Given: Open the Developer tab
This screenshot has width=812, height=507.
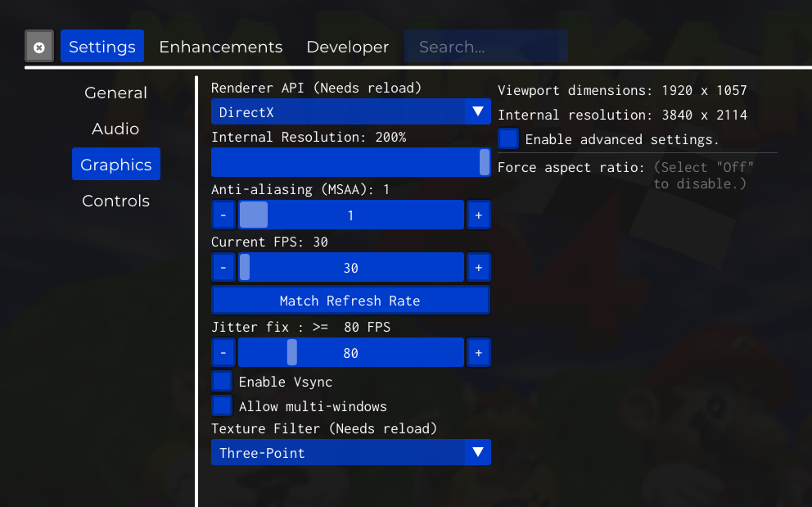Looking at the screenshot, I should pos(348,47).
